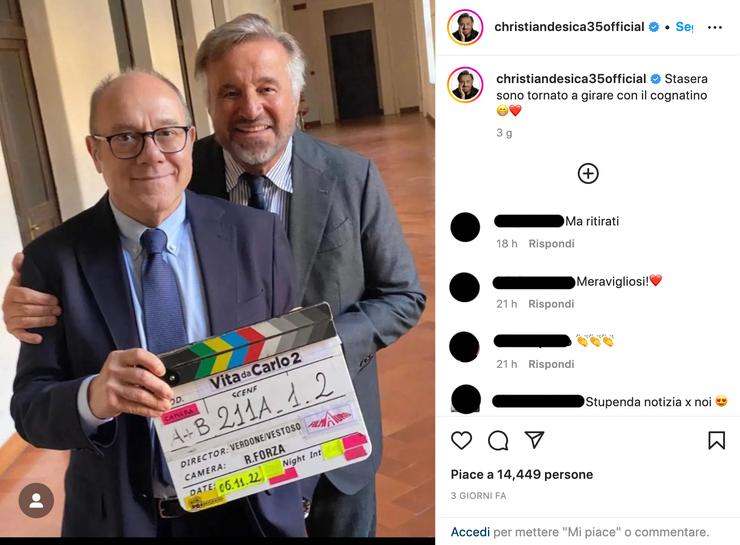Reply to the 'Ma ritirati' comment
Image resolution: width=740 pixels, height=545 pixels.
pos(551,244)
